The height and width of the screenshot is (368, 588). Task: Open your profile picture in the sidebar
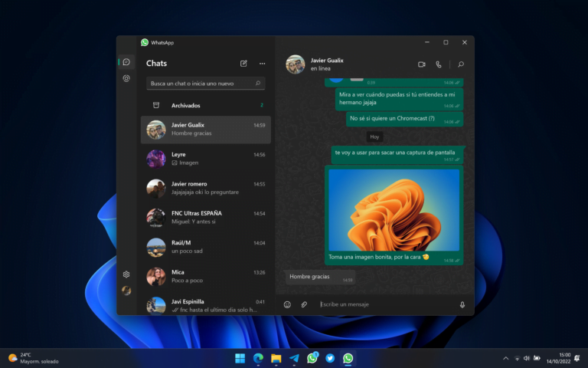click(x=126, y=291)
